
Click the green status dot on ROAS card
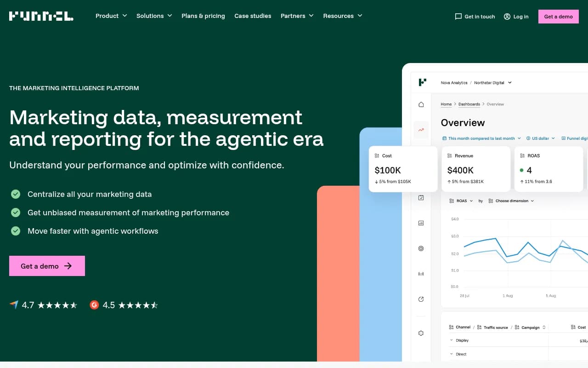click(x=522, y=170)
